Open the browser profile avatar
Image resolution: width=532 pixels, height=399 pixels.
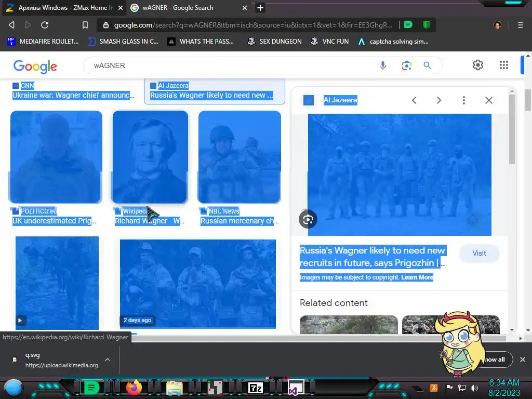coord(497,25)
